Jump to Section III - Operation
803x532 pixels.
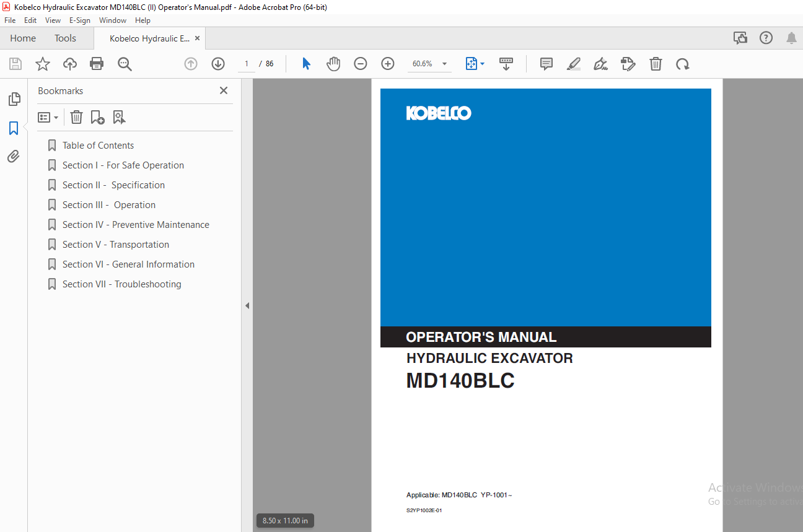109,205
